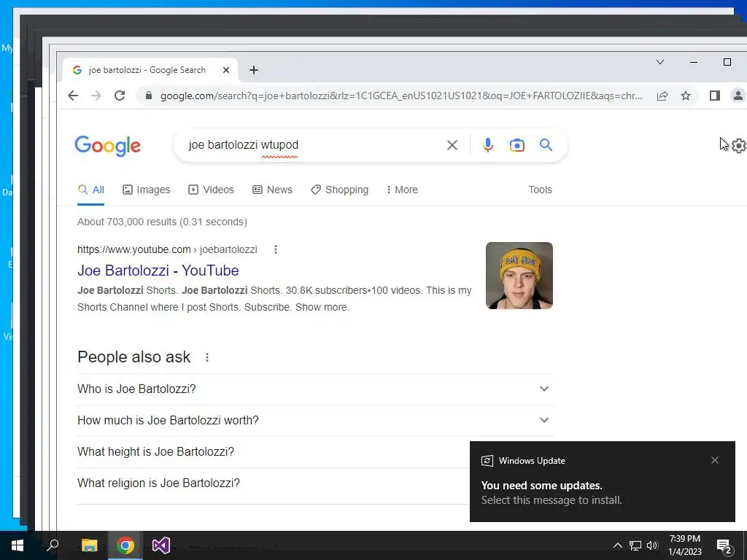Image resolution: width=747 pixels, height=560 pixels.
Task: Click the Chrome taskbar icon
Action: click(x=125, y=545)
